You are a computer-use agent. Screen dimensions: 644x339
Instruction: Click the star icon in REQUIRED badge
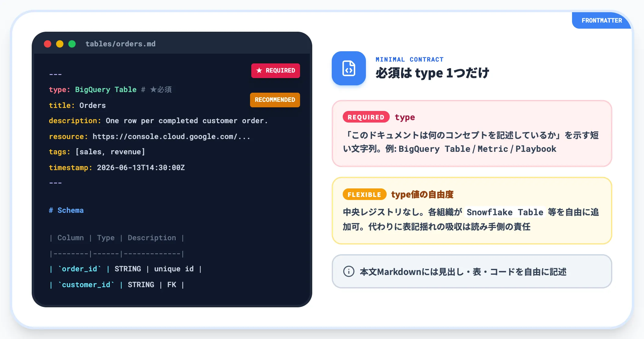click(x=259, y=70)
